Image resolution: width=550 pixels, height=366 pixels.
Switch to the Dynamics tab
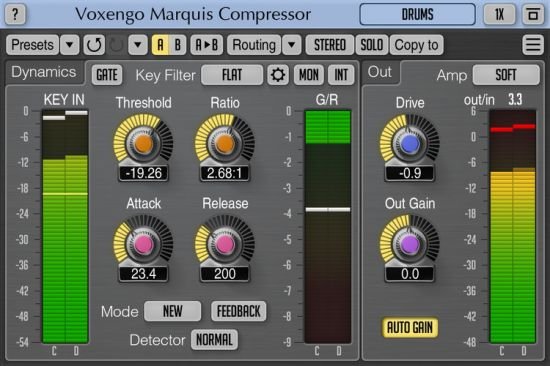pos(43,72)
